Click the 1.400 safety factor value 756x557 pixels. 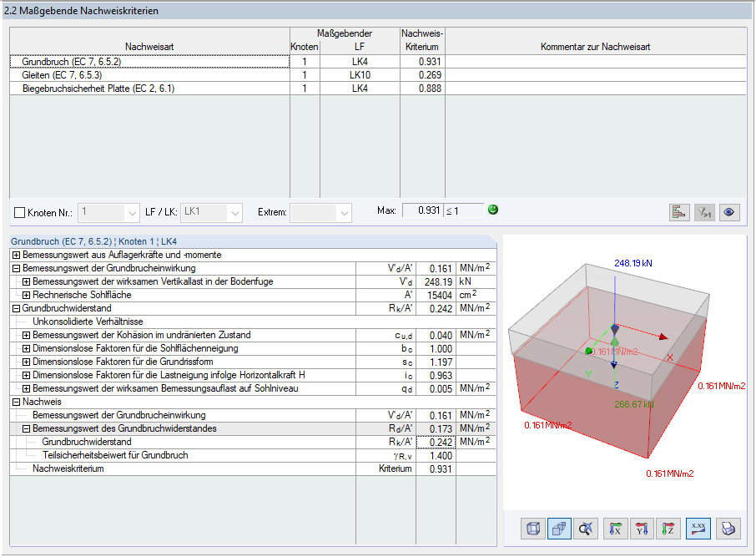pos(436,456)
